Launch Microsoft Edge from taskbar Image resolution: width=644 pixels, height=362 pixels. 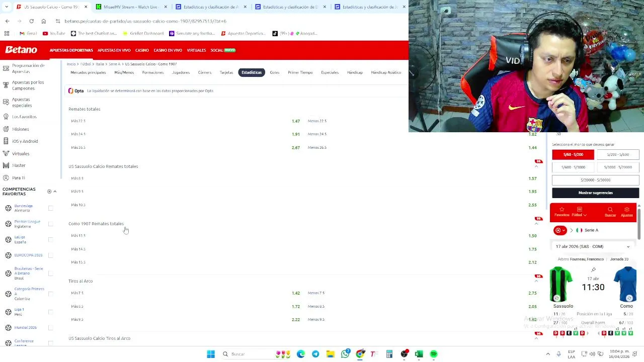click(x=300, y=354)
